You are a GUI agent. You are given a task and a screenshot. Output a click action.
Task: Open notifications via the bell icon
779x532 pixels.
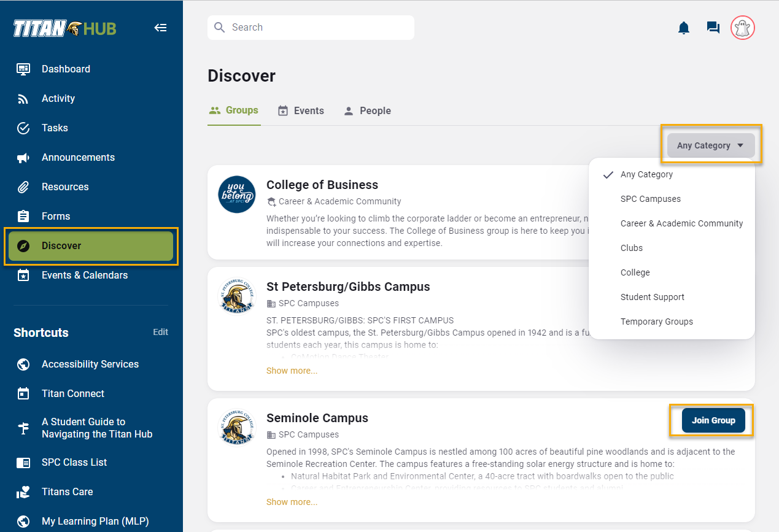coord(684,28)
